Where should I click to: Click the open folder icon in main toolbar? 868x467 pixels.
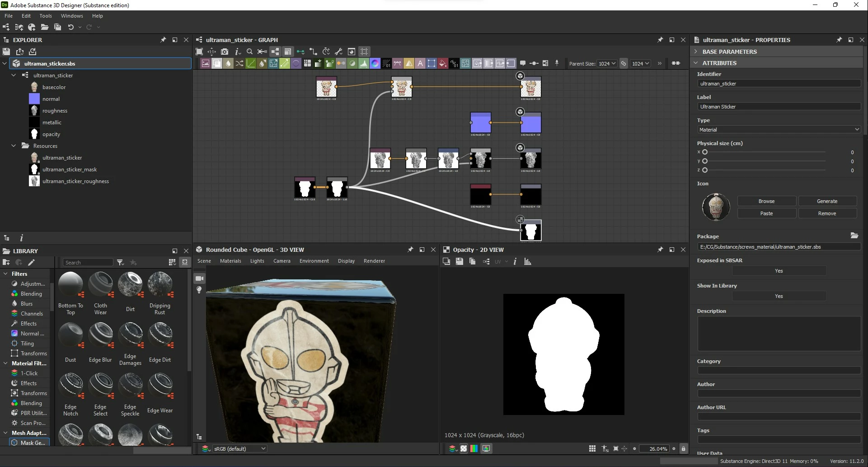click(45, 27)
